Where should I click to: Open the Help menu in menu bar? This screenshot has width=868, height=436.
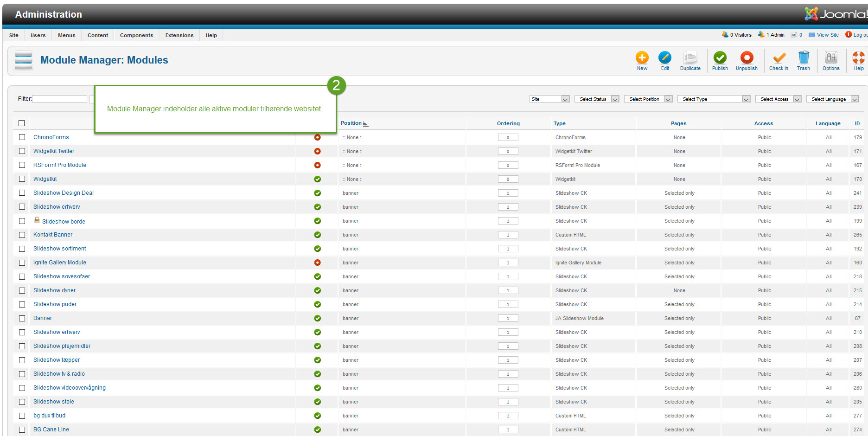[x=211, y=35]
